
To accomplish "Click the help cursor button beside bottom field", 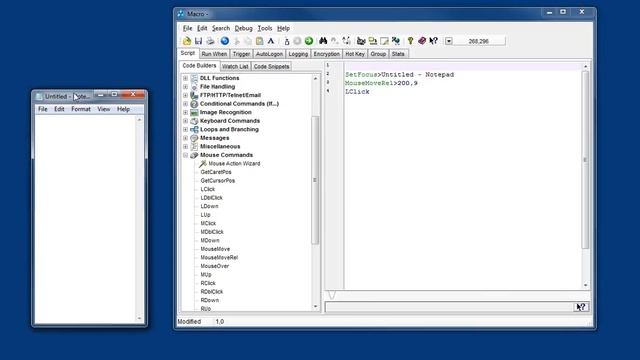I will pyautogui.click(x=581, y=307).
